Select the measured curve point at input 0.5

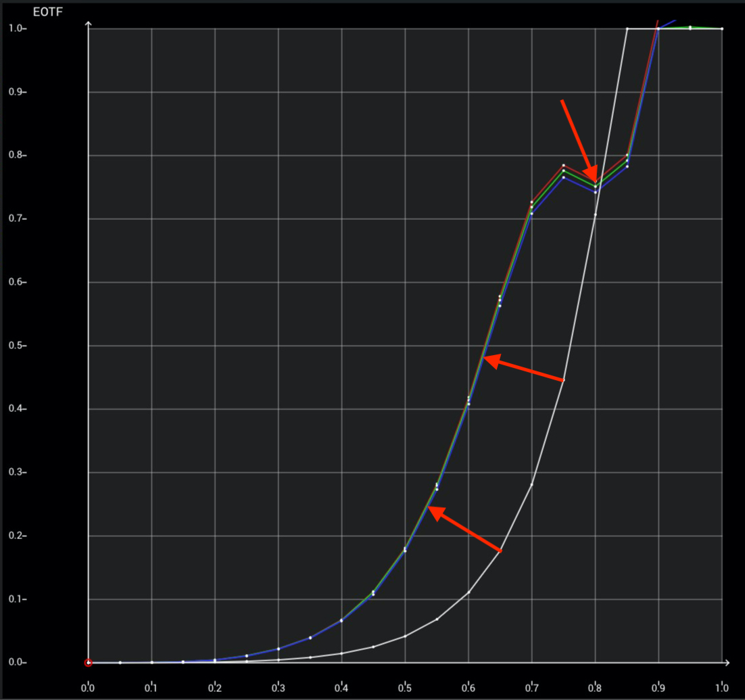405,550
